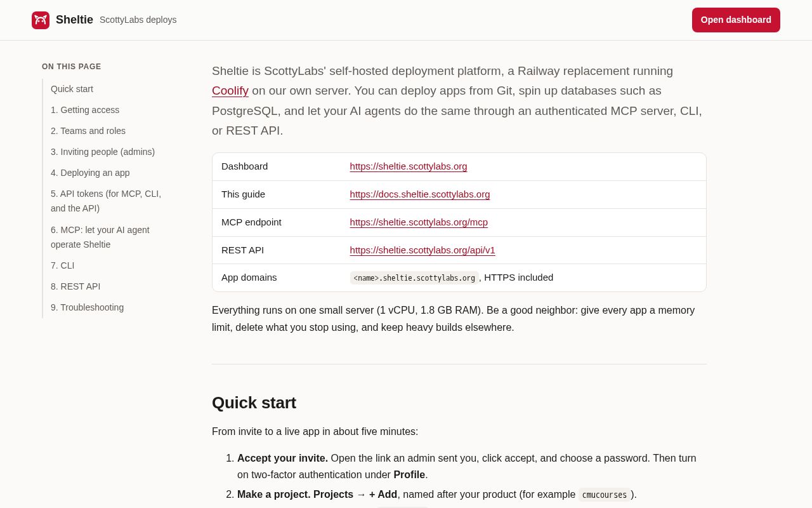Select 3. Inviting people (admins) entry
Viewport: 812px width, 508px height.
103,152
